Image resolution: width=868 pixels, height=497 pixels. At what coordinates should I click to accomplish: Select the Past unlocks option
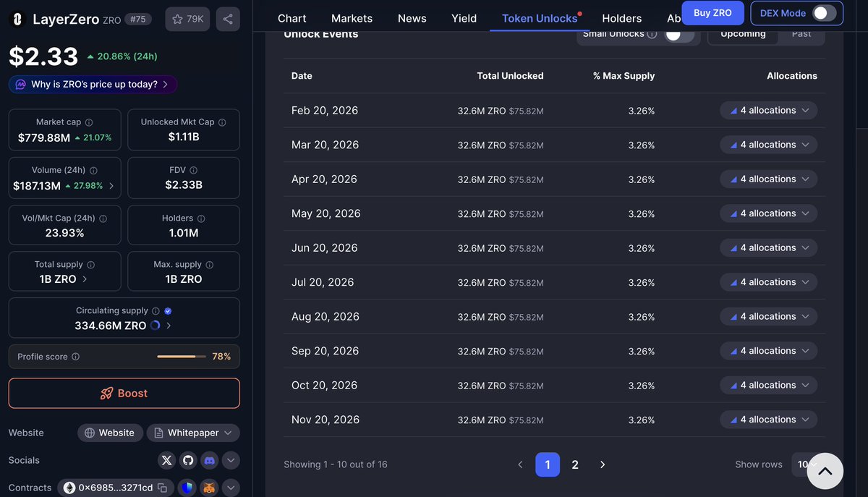point(801,34)
